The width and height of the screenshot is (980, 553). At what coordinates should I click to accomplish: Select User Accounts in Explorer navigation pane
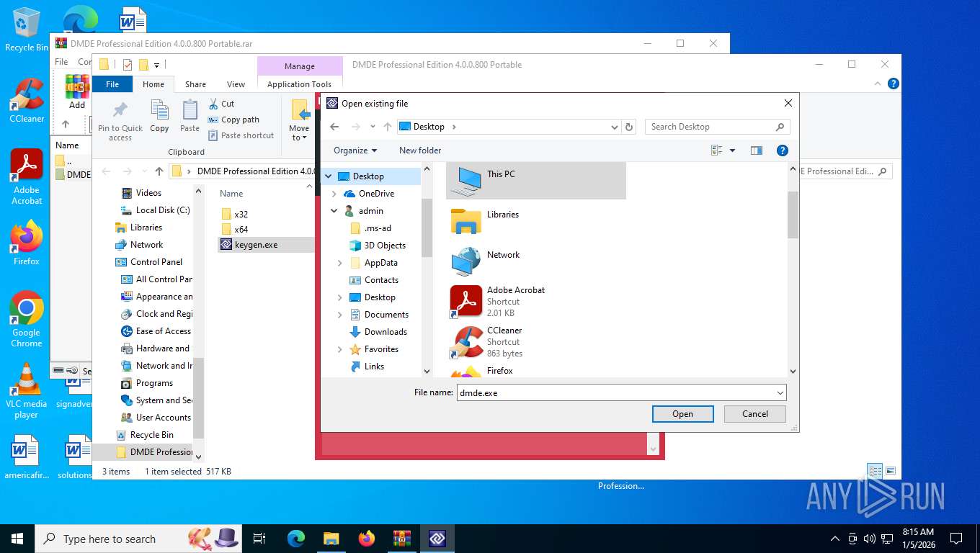(x=156, y=418)
